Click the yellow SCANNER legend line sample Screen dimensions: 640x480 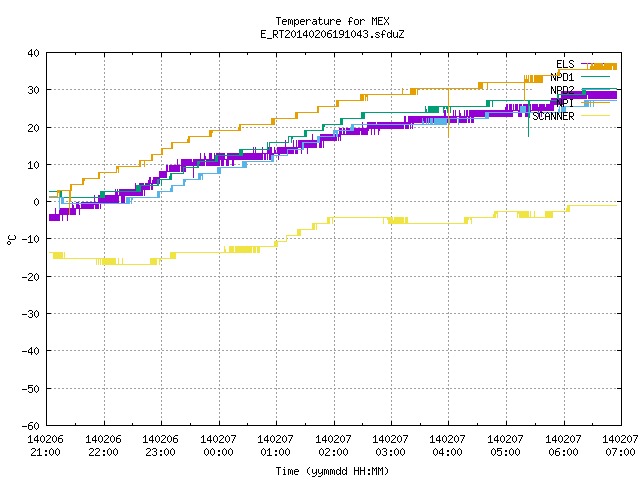pyautogui.click(x=596, y=116)
